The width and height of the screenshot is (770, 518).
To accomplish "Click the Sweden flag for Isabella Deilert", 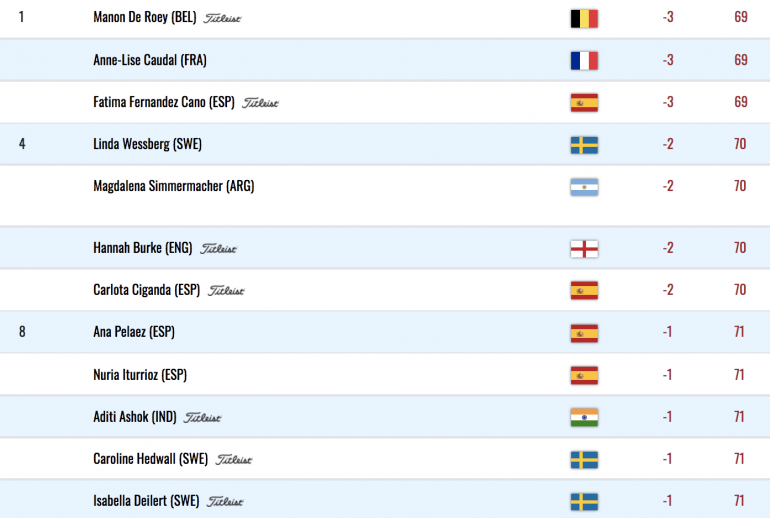I will tap(584, 502).
